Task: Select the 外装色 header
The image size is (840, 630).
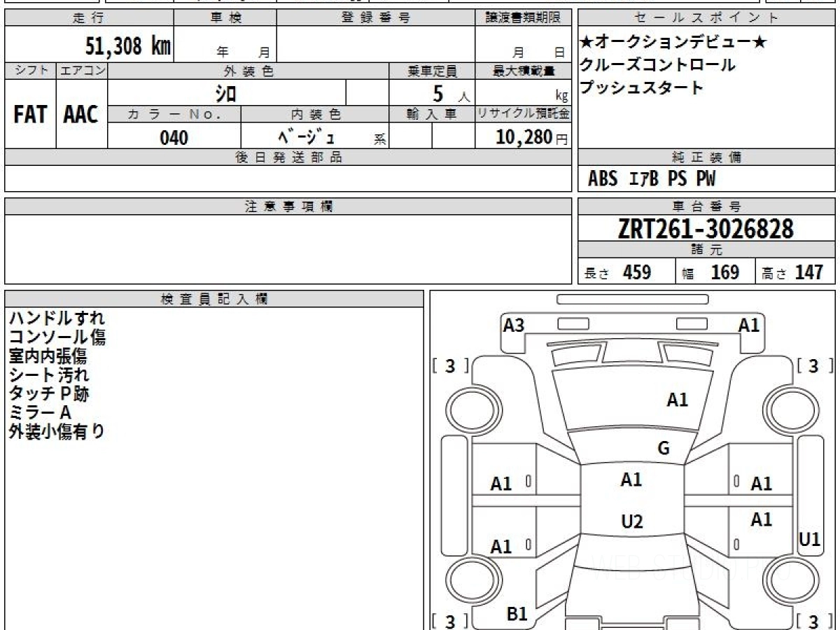Action: click(248, 71)
